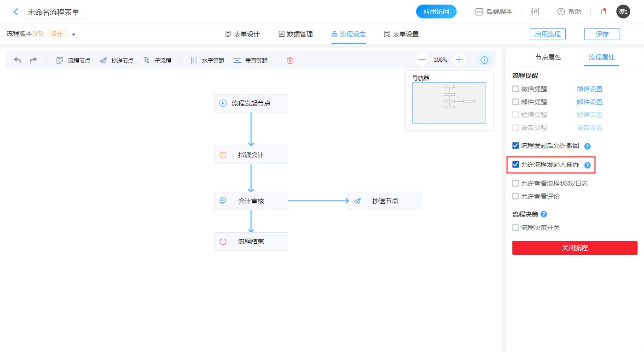Enable 允许查看评论 checkbox
The height and width of the screenshot is (352, 644).
pyautogui.click(x=516, y=196)
